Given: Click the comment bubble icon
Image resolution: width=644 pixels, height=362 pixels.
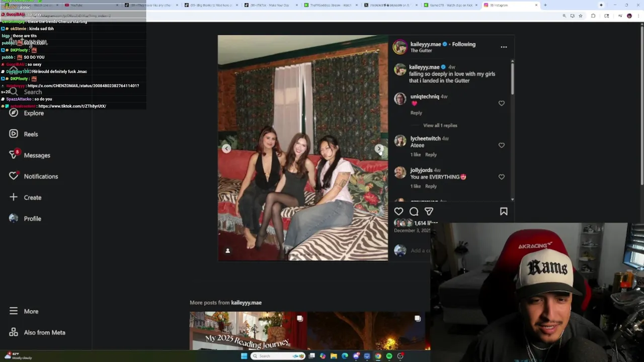Looking at the screenshot, I should (x=414, y=212).
